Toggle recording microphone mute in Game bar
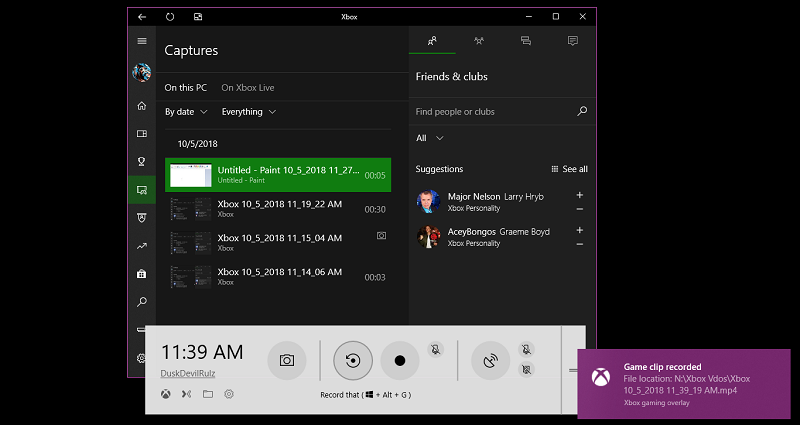Image resolution: width=800 pixels, height=425 pixels. tap(435, 349)
